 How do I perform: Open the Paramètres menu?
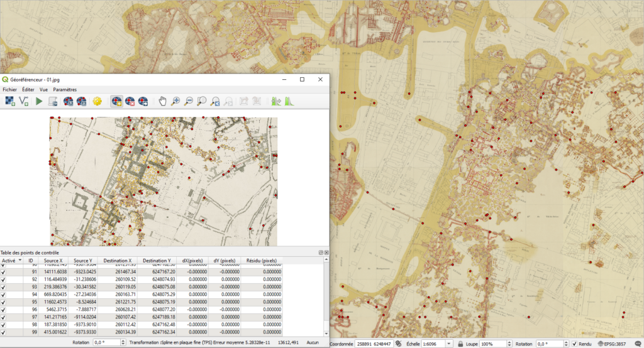pos(65,90)
